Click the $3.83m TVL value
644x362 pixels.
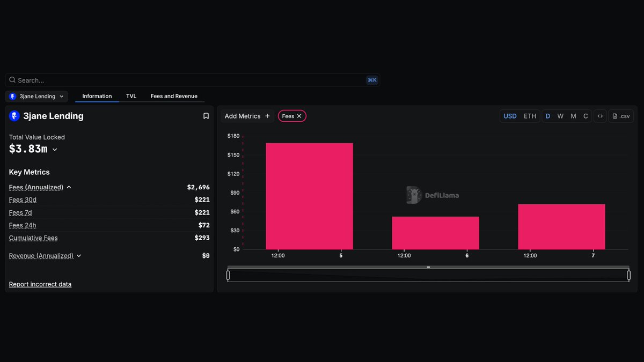point(28,149)
